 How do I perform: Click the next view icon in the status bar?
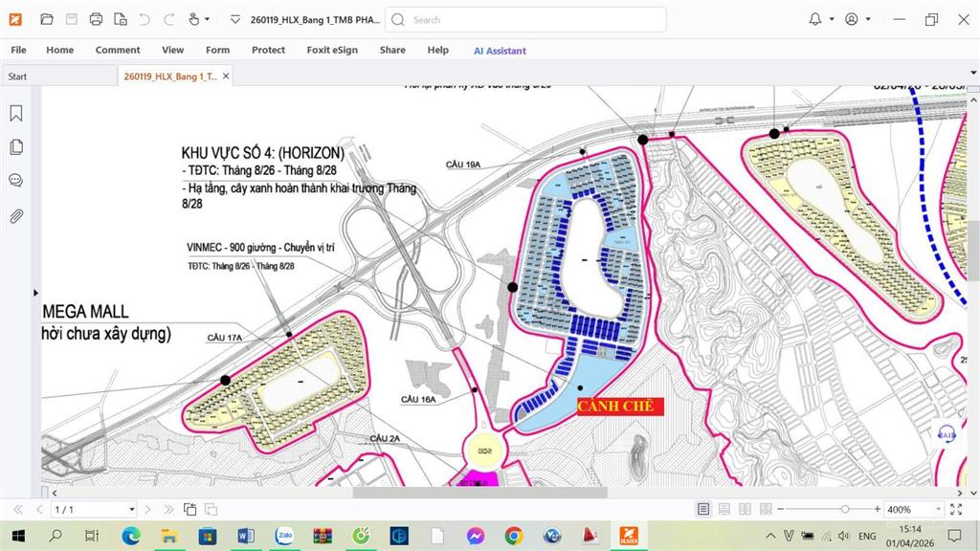pyautogui.click(x=212, y=509)
